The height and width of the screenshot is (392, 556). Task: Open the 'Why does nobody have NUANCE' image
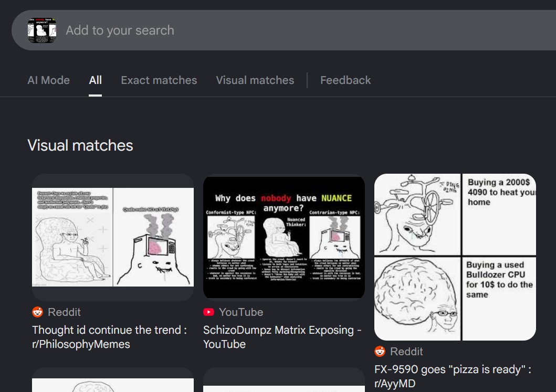coord(284,237)
